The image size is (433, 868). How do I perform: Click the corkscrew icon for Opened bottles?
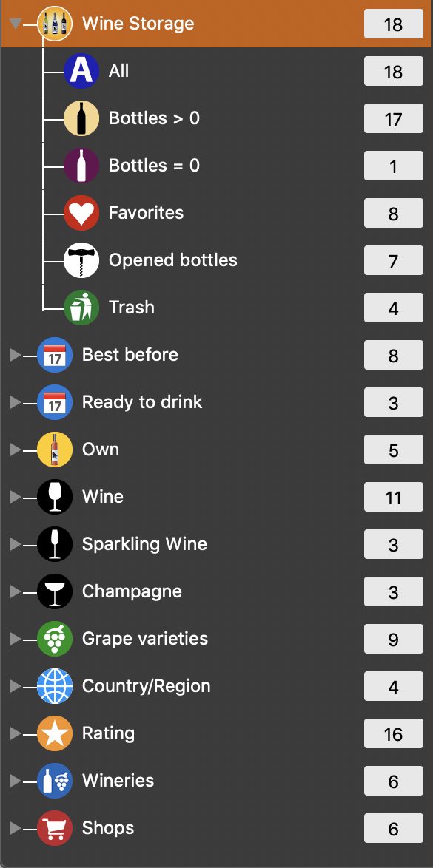(x=81, y=260)
